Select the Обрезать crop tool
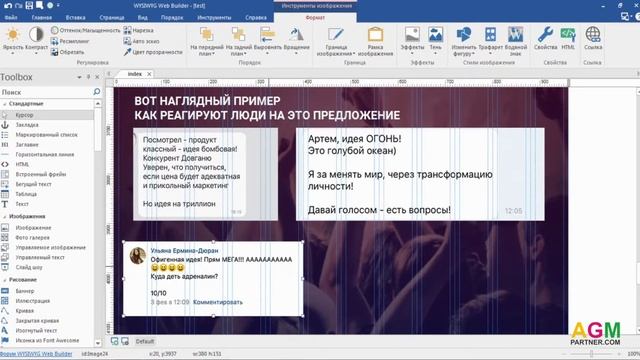640x360 pixels. [67, 52]
